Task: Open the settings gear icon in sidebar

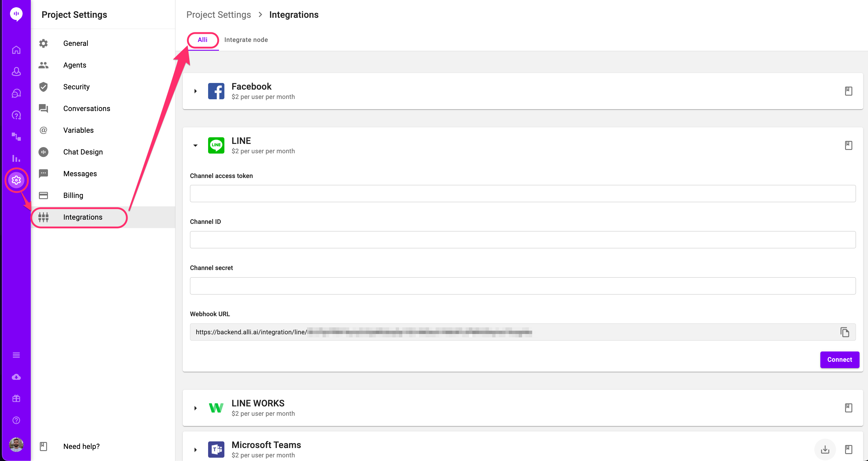Action: [x=16, y=180]
